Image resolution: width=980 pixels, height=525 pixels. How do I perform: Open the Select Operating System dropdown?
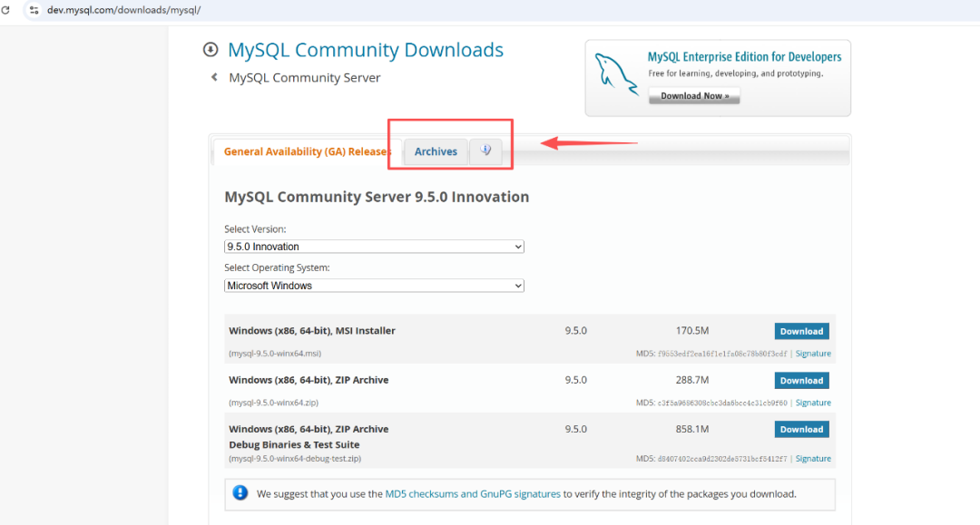pos(374,286)
